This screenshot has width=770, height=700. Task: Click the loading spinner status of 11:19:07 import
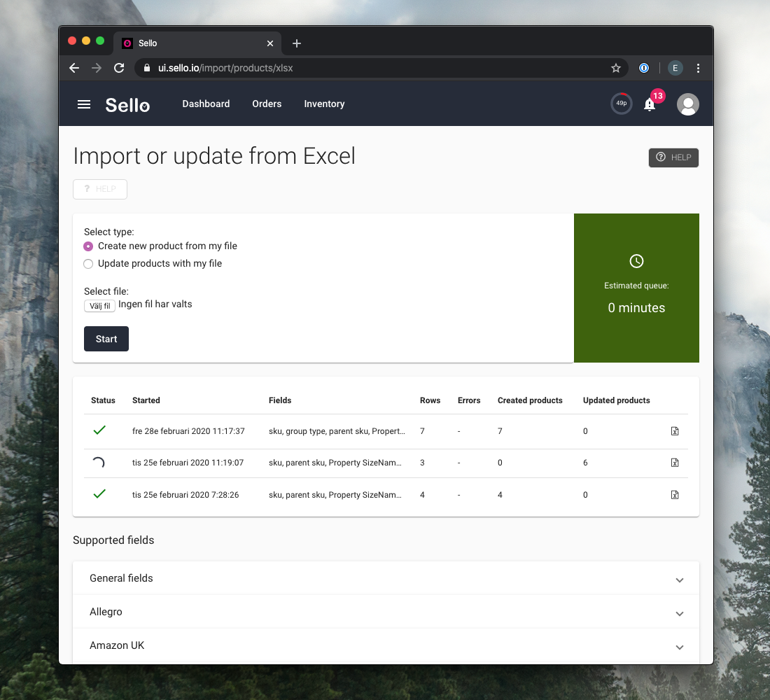pyautogui.click(x=99, y=463)
